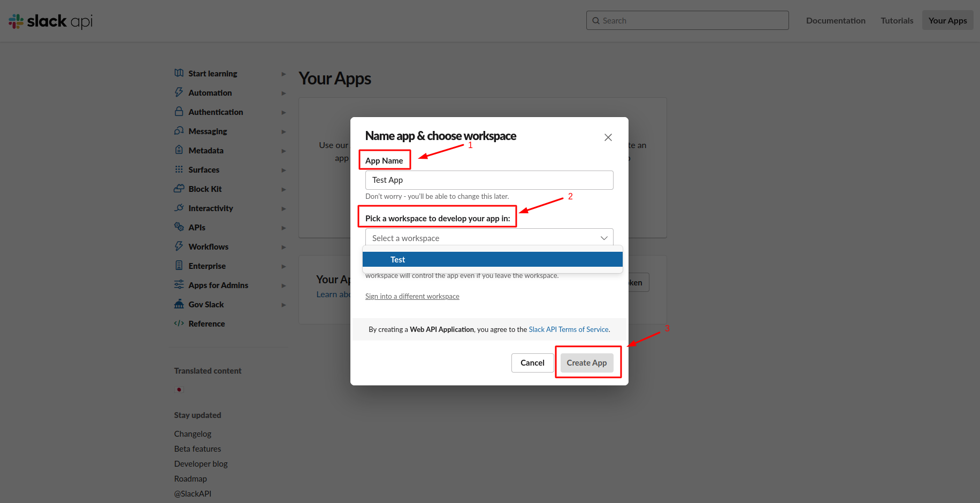Click the Enterprise building icon
980x503 pixels.
[x=179, y=265]
